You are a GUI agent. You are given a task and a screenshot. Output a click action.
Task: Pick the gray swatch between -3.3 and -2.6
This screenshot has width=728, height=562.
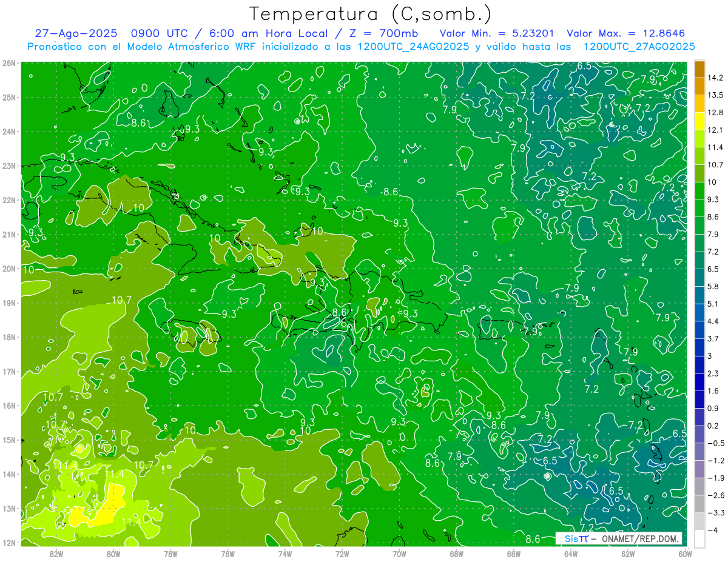click(x=699, y=504)
